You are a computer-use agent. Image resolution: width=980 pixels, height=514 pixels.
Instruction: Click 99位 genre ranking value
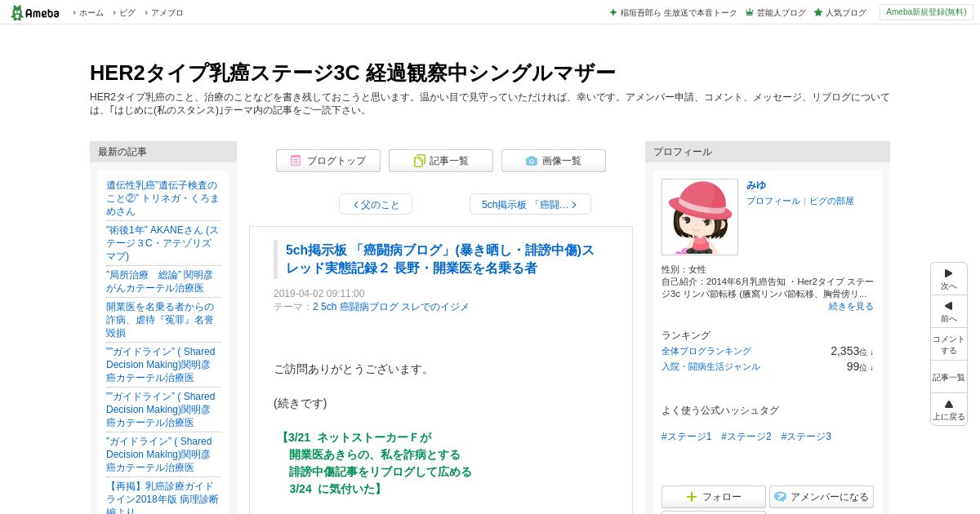(859, 366)
